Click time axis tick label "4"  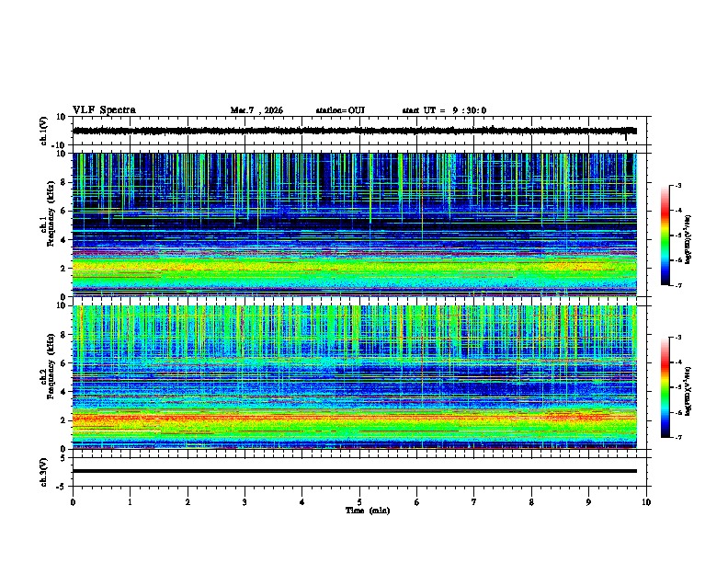302,502
